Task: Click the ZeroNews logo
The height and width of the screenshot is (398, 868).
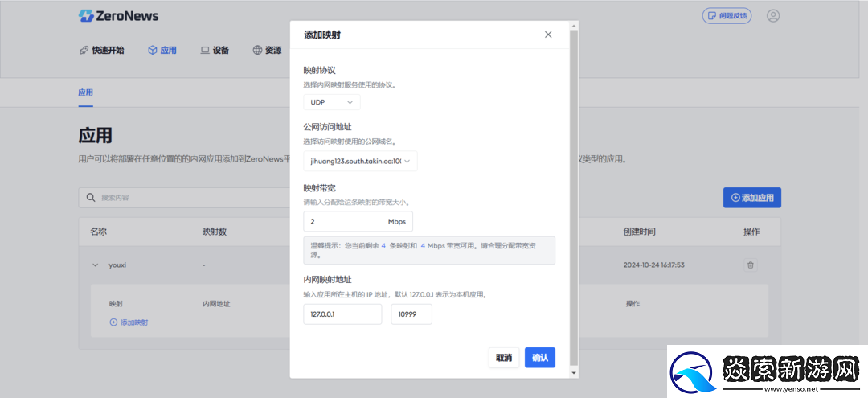Action: pyautogui.click(x=118, y=15)
